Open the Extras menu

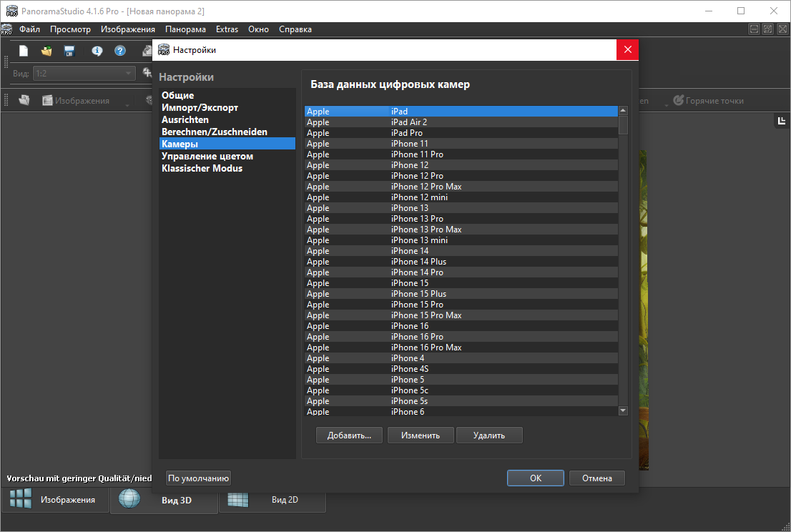click(x=227, y=29)
